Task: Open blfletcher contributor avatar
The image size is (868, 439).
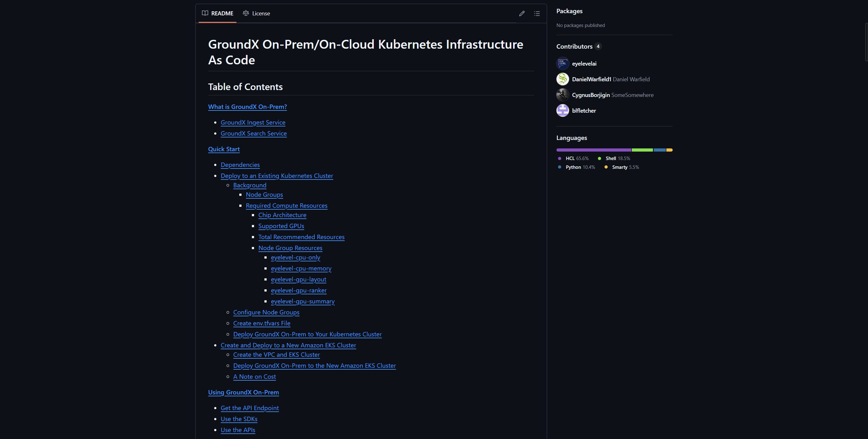Action: (x=562, y=110)
